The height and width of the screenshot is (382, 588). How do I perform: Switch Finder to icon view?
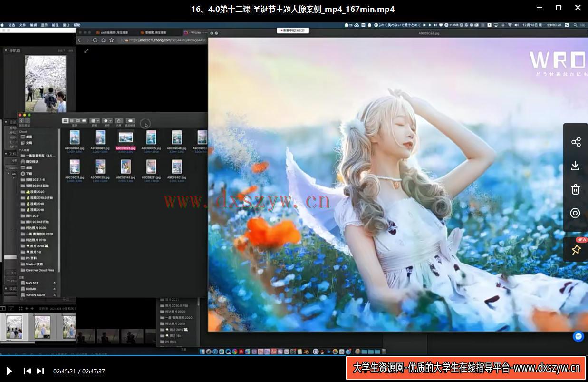66,121
